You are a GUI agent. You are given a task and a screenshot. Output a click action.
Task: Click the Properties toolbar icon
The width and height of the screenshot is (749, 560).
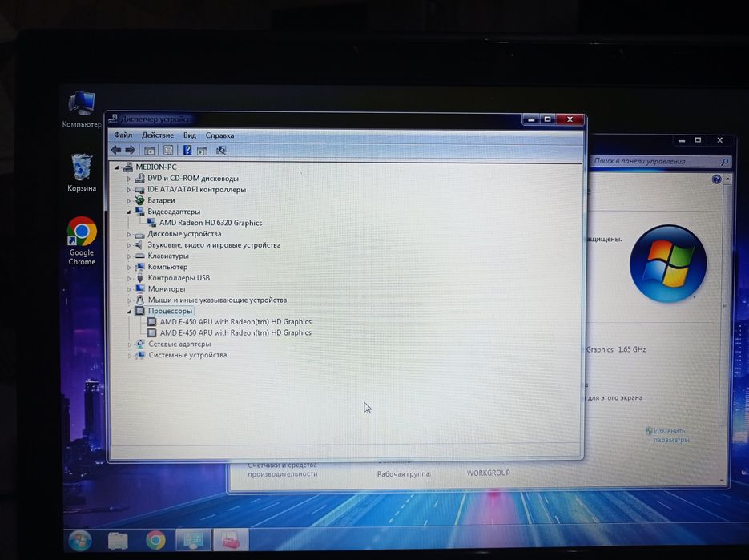pos(168,151)
